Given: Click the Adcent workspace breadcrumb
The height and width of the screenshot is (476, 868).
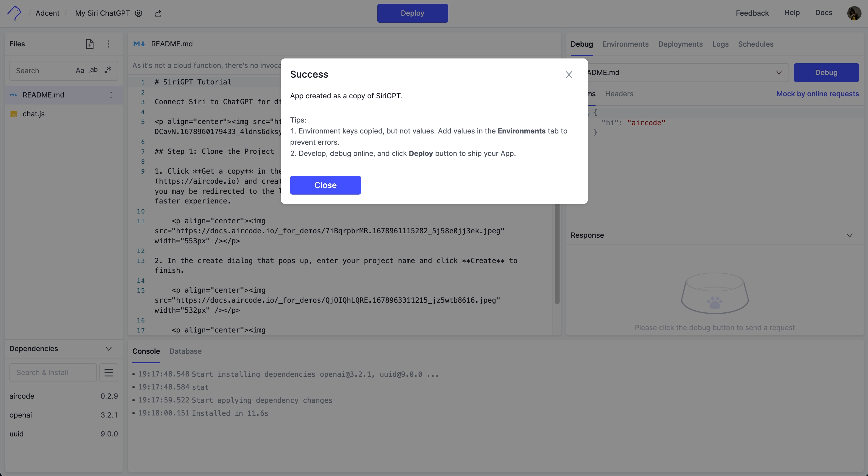Looking at the screenshot, I should coord(48,13).
